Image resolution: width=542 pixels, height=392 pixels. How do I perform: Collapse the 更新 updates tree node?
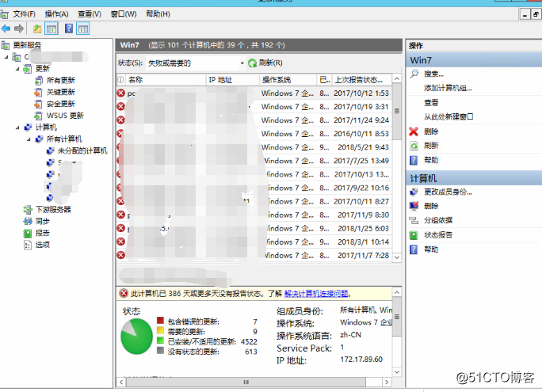click(x=17, y=69)
